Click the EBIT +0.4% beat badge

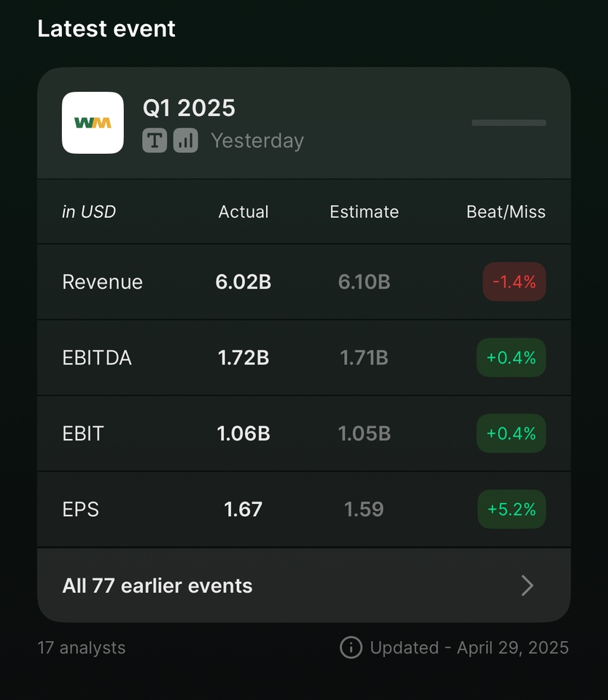tap(511, 433)
